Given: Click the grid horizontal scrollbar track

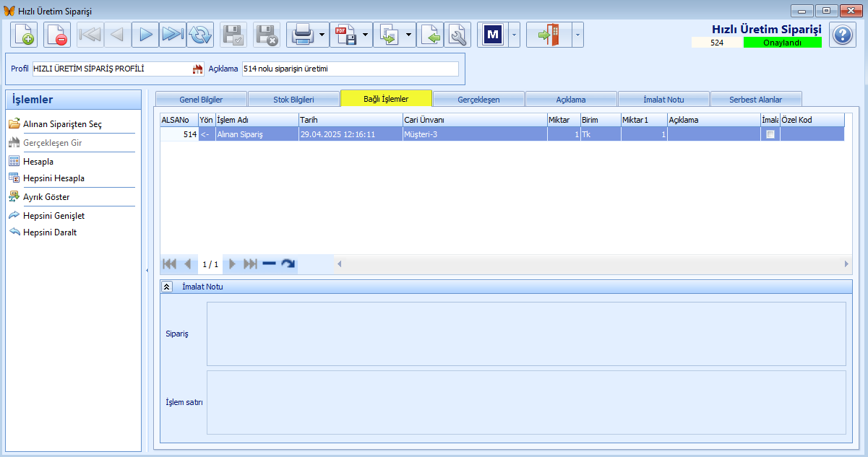Looking at the screenshot, I should coord(578,264).
